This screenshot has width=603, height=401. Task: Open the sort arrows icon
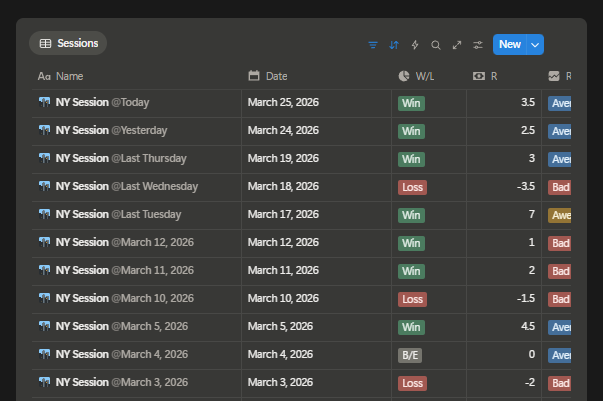pos(394,45)
